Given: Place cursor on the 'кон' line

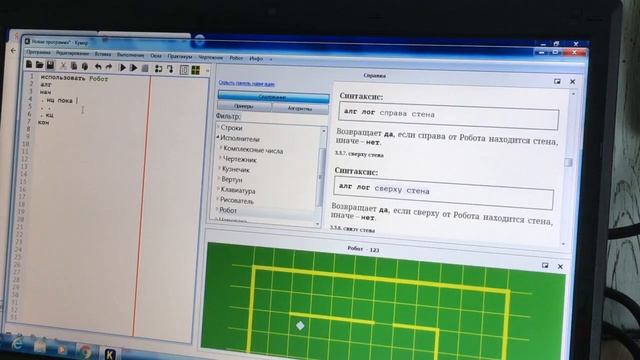Looking at the screenshot, I should 44,122.
